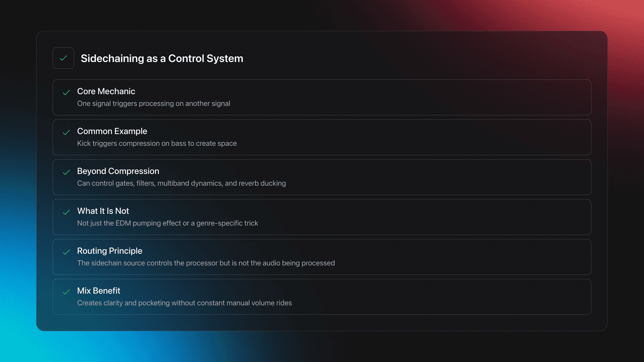Click the checkmark next to Routing Principle
Screen dimensions: 644x362
66,252
